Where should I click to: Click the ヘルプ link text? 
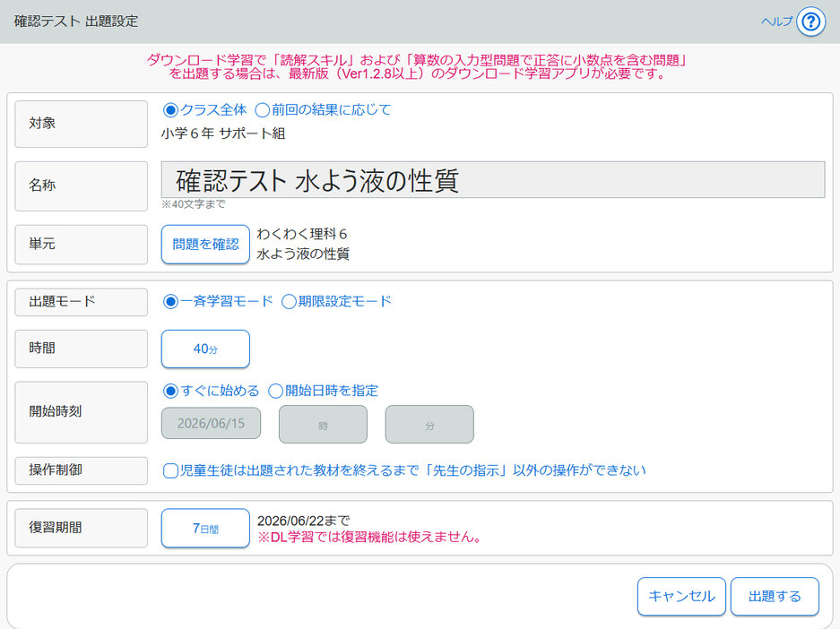776,22
